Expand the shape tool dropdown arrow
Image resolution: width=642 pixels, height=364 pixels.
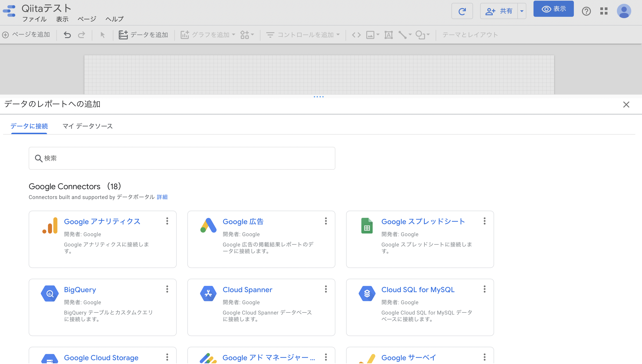point(428,34)
